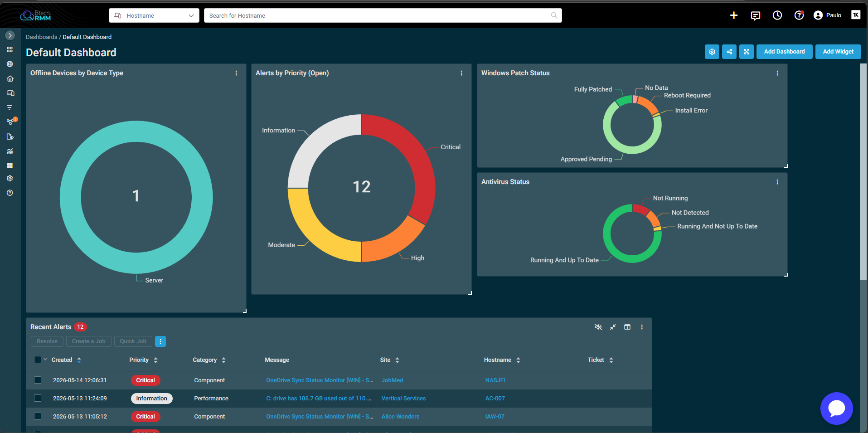This screenshot has height=433, width=868.
Task: Go to the Dashboards breadcrumb link
Action: 41,37
